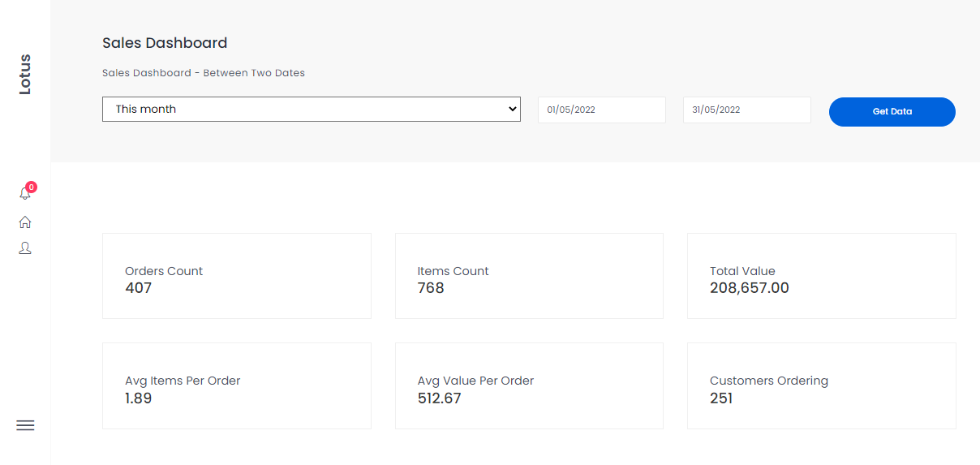Select the Customers Ordering card
This screenshot has height=465, width=980.
click(x=822, y=385)
